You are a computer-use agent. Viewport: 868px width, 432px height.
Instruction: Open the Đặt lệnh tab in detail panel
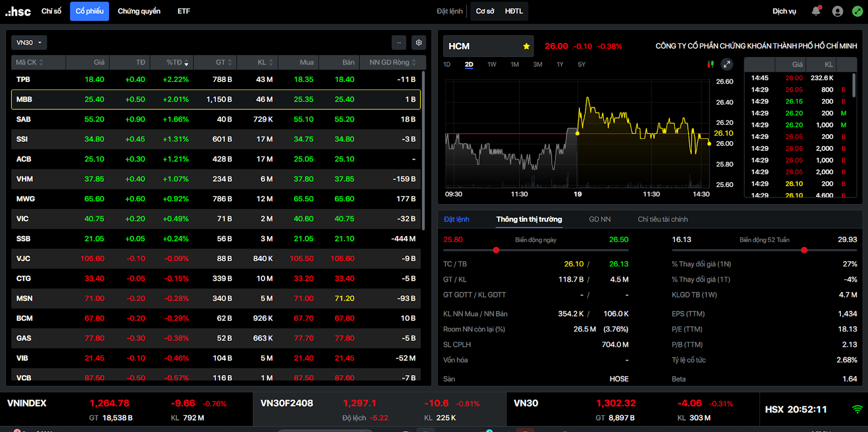pyautogui.click(x=456, y=219)
